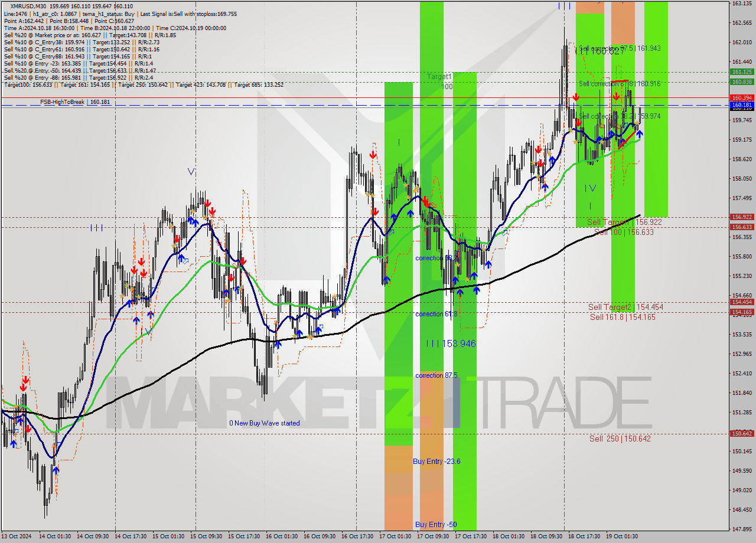Click the 'Buy Entry -50' label
The height and width of the screenshot is (543, 756).
coord(437,524)
